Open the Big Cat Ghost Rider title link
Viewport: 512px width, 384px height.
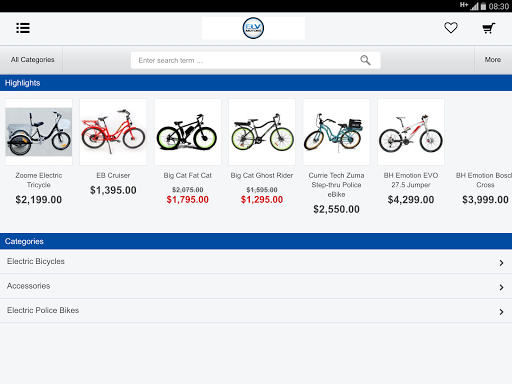coord(262,175)
